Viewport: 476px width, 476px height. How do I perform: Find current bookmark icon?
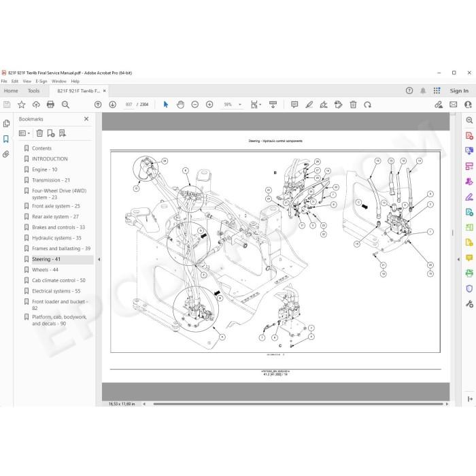tap(63, 133)
